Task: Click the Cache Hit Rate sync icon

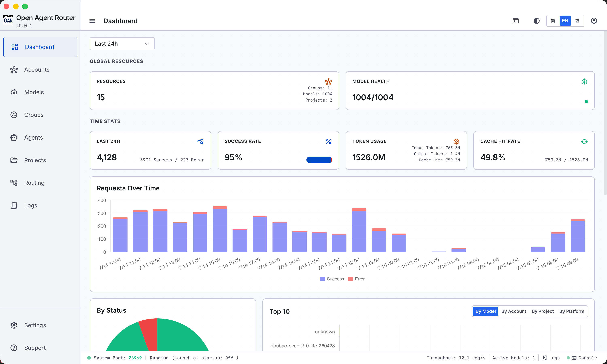Action: pos(584,142)
